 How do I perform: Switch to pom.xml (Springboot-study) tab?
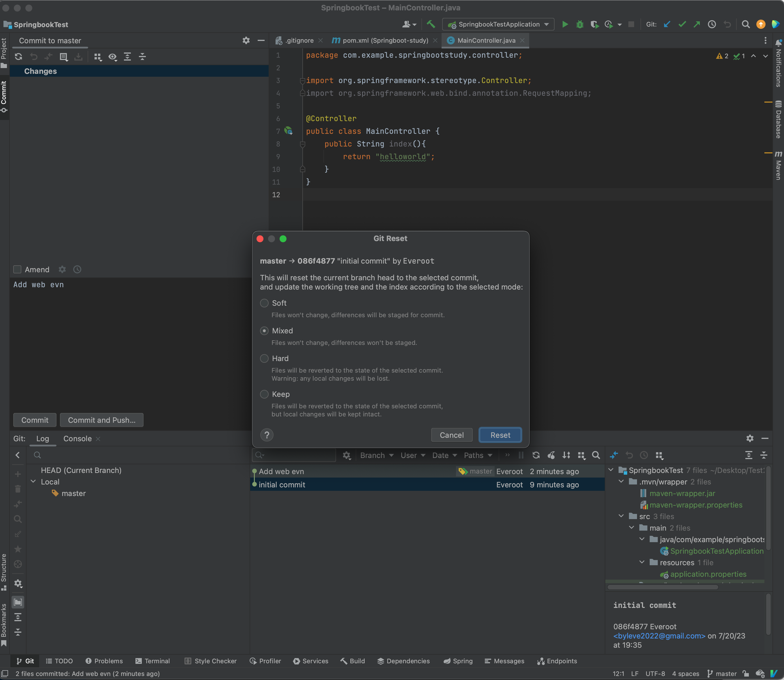[385, 40]
